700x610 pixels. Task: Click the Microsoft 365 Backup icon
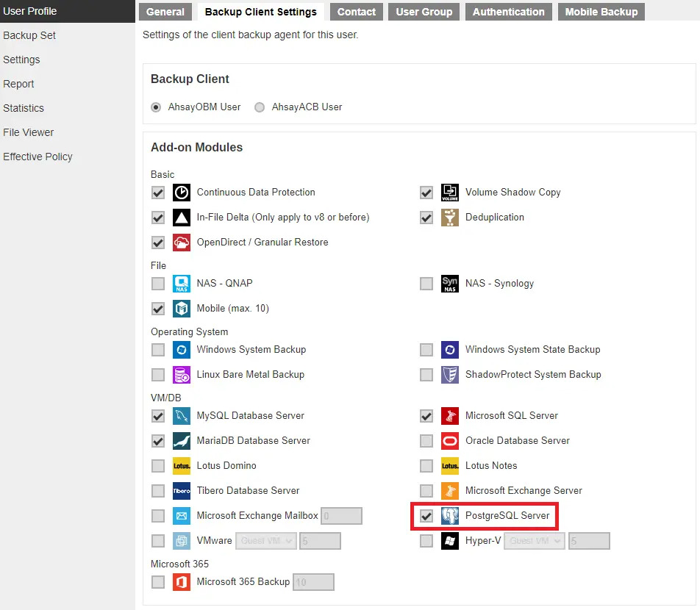tap(182, 582)
